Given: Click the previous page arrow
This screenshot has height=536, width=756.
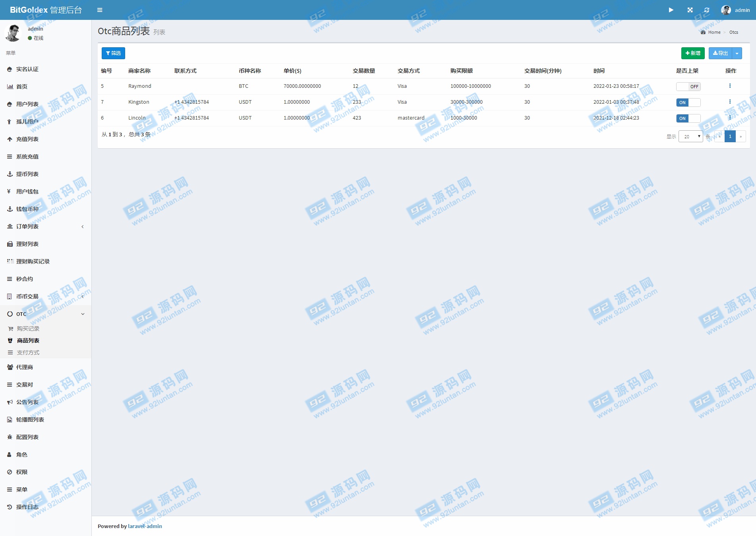Looking at the screenshot, I should 719,137.
